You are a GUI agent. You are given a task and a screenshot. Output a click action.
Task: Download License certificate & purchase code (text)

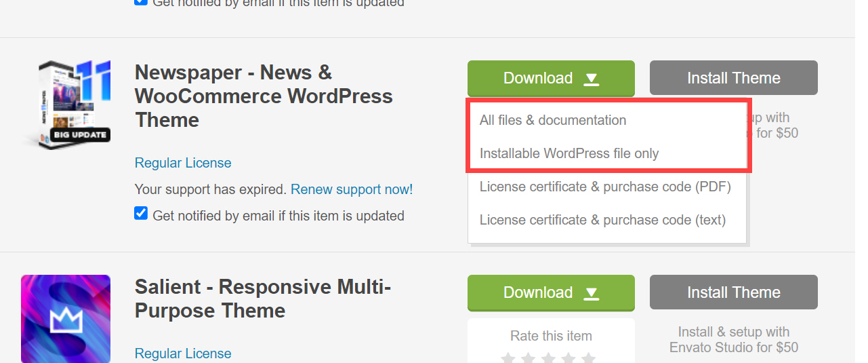point(602,220)
